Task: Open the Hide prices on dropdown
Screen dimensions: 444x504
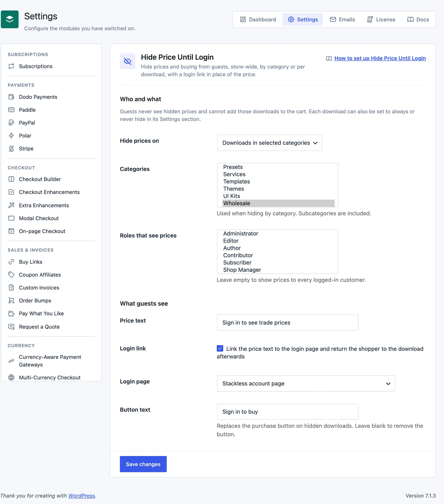Action: tap(269, 143)
